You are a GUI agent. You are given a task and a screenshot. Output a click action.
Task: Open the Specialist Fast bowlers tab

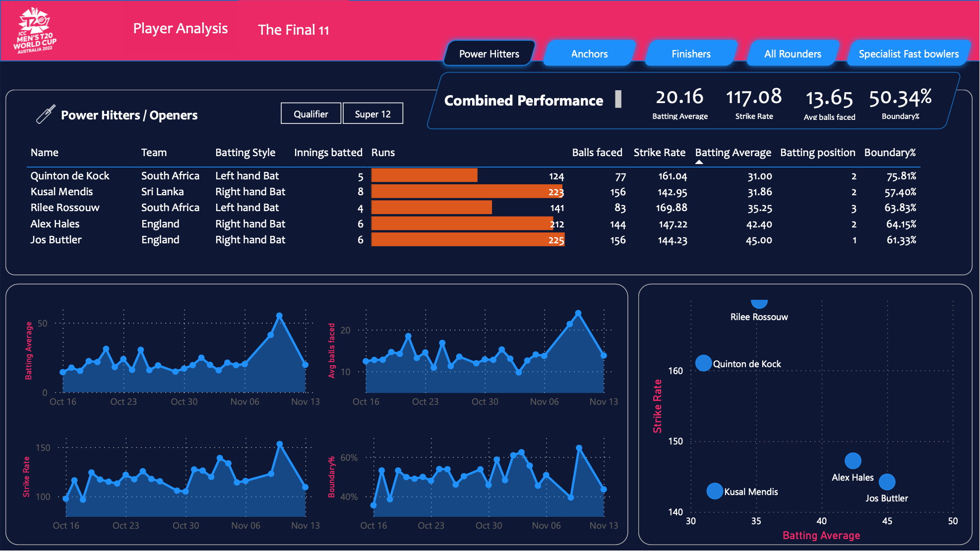[908, 54]
